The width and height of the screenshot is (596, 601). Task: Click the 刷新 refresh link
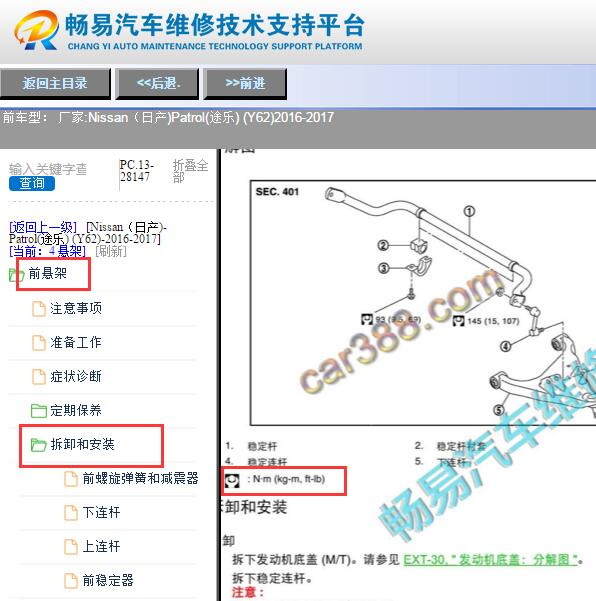[110, 251]
